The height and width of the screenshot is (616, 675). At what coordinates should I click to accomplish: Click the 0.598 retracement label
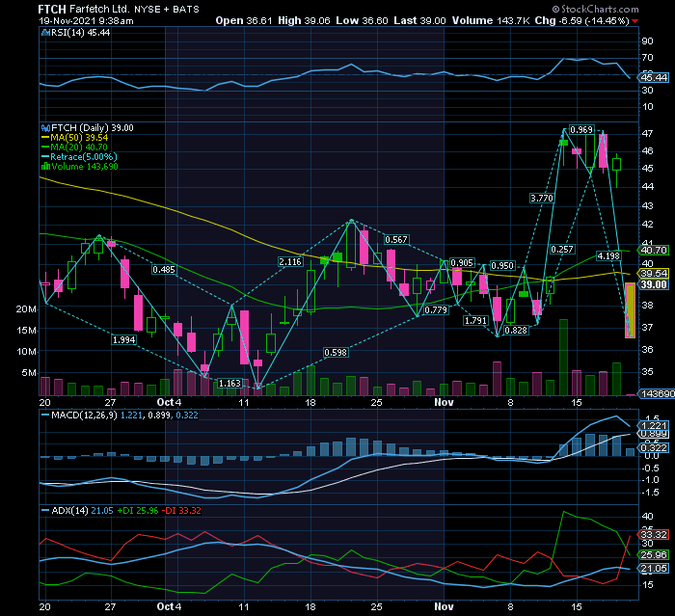[336, 353]
